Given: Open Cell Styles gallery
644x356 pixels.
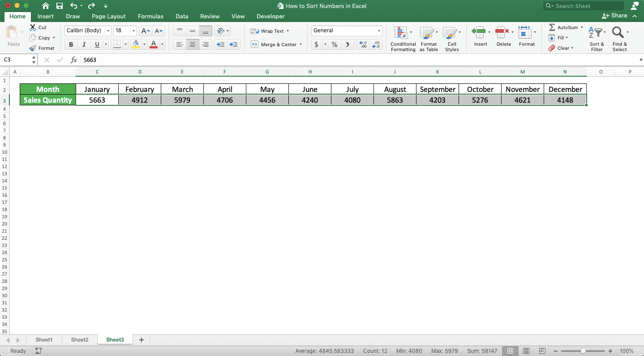Looking at the screenshot, I should (x=452, y=39).
